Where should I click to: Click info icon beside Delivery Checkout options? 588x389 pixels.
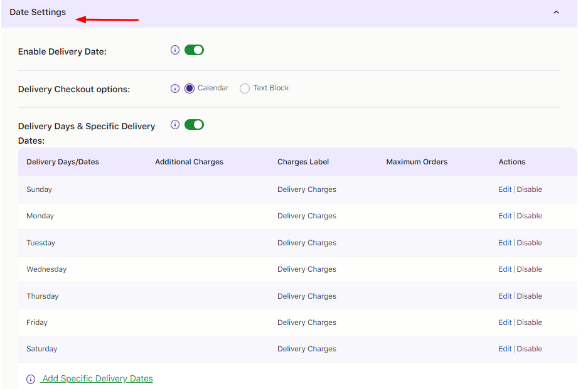(175, 88)
